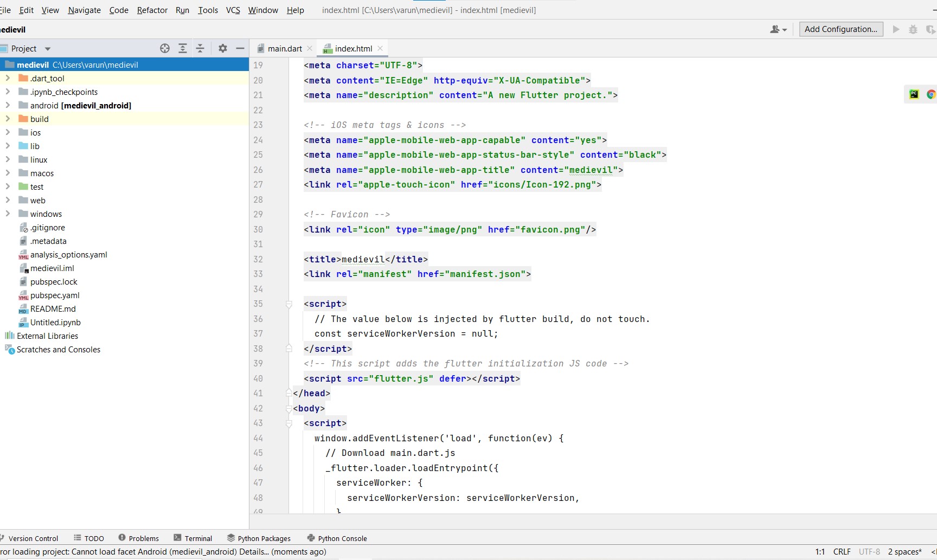Click the Add Configuration button
937x560 pixels.
click(x=841, y=29)
